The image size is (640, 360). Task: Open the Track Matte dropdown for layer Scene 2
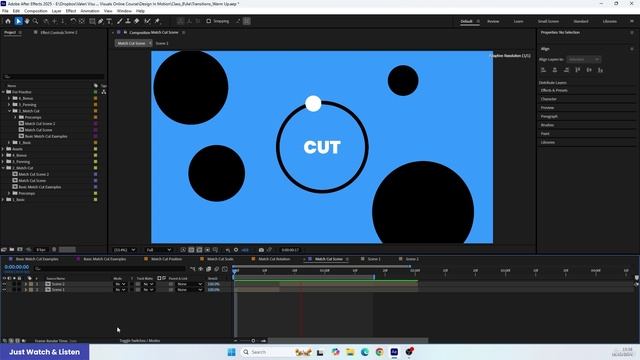coord(149,284)
